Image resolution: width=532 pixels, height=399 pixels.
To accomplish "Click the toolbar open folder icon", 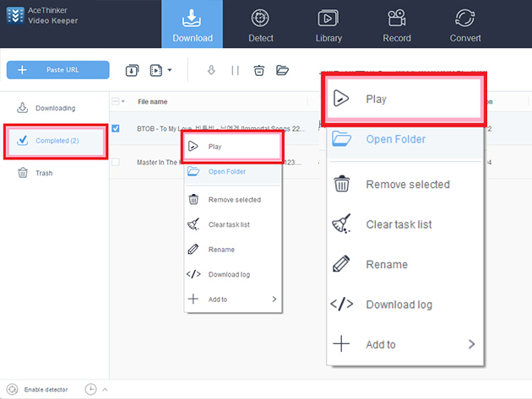I will tap(283, 70).
